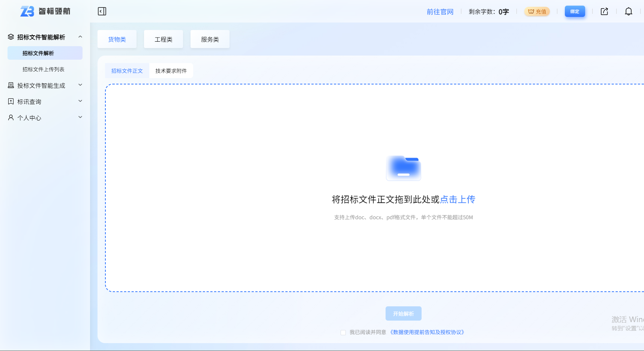This screenshot has width=644, height=351.
Task: Expand the 标讯查询 menu chevron
Action: pos(80,101)
